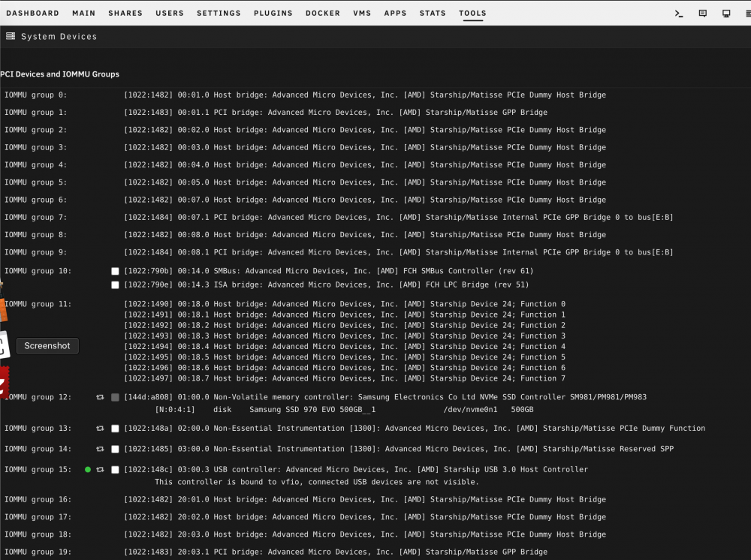Click the reset arrows icon for IOMMU group 13

pos(100,429)
